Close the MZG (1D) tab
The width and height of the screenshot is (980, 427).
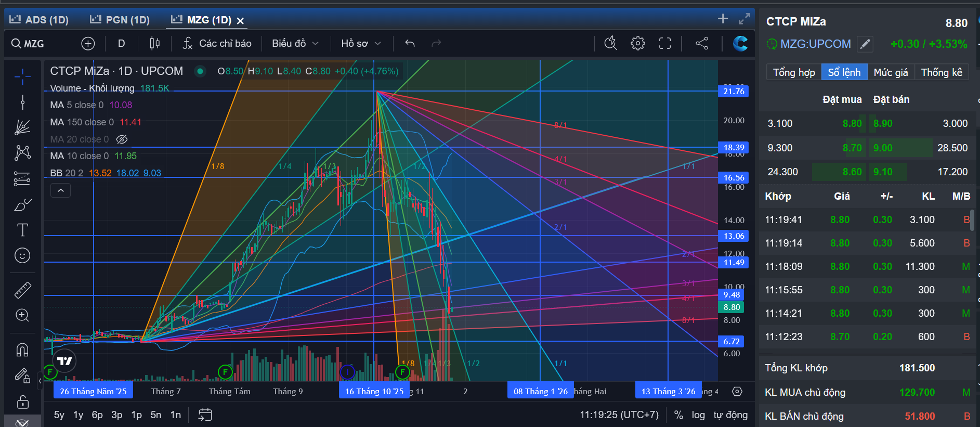(x=240, y=21)
